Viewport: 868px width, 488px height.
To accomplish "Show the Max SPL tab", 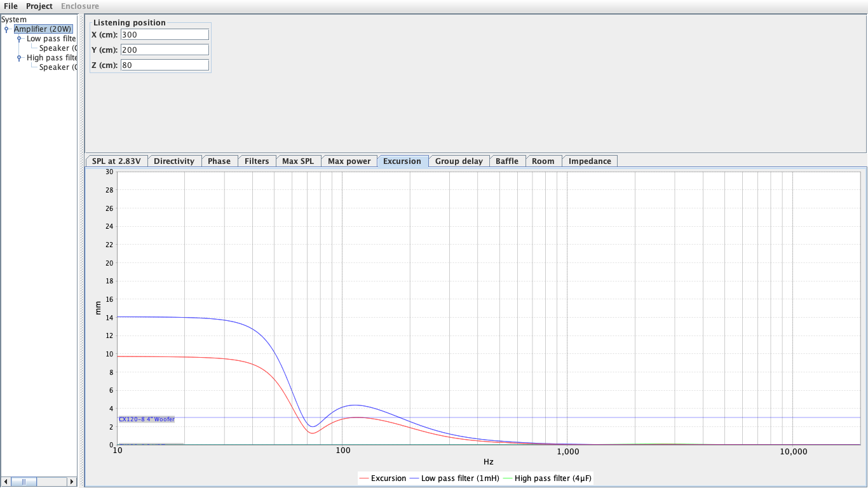I will click(298, 161).
